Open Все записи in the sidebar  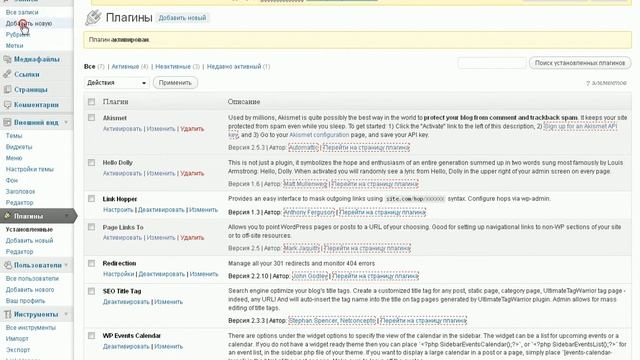(22, 12)
